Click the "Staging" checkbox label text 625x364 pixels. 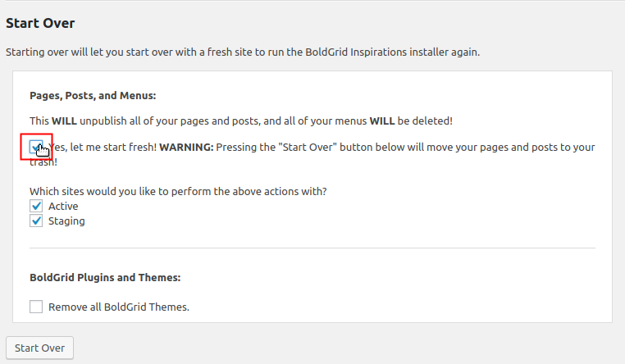pos(66,221)
